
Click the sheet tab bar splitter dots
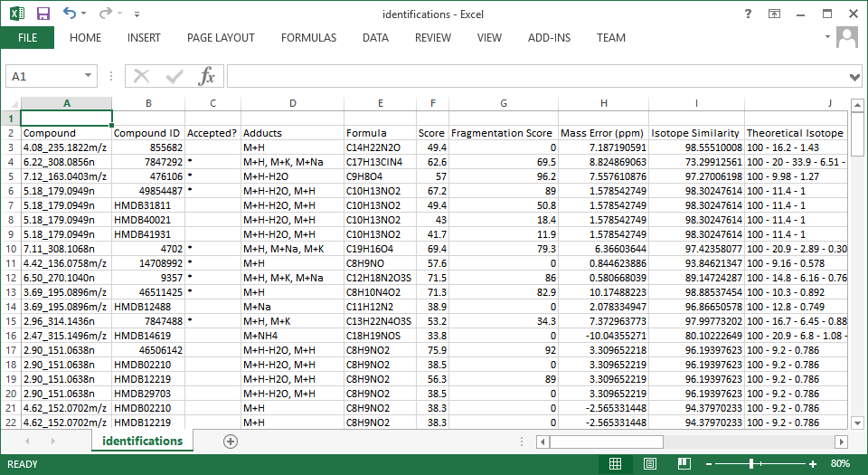(x=522, y=442)
